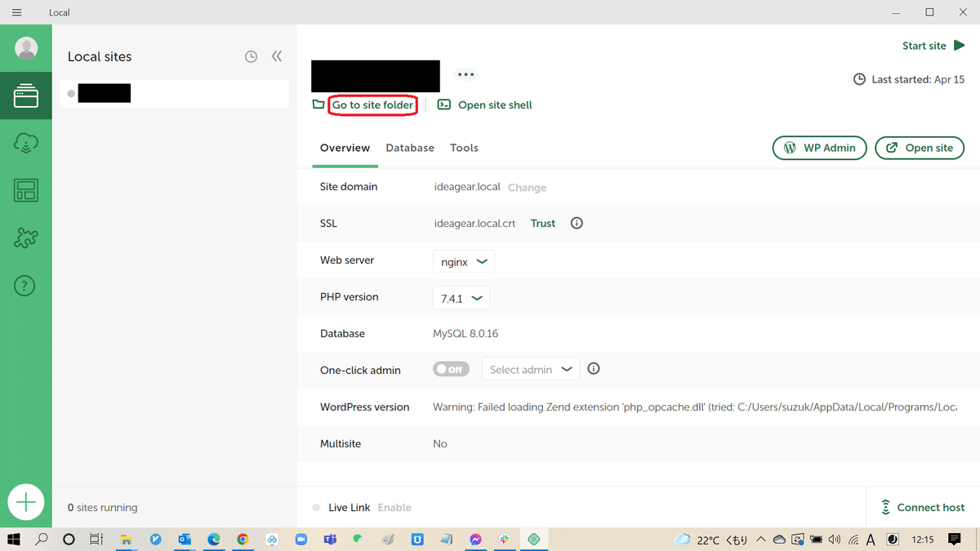This screenshot has width=980, height=551.
Task: Open Task View in the taskbar
Action: pos(96,539)
